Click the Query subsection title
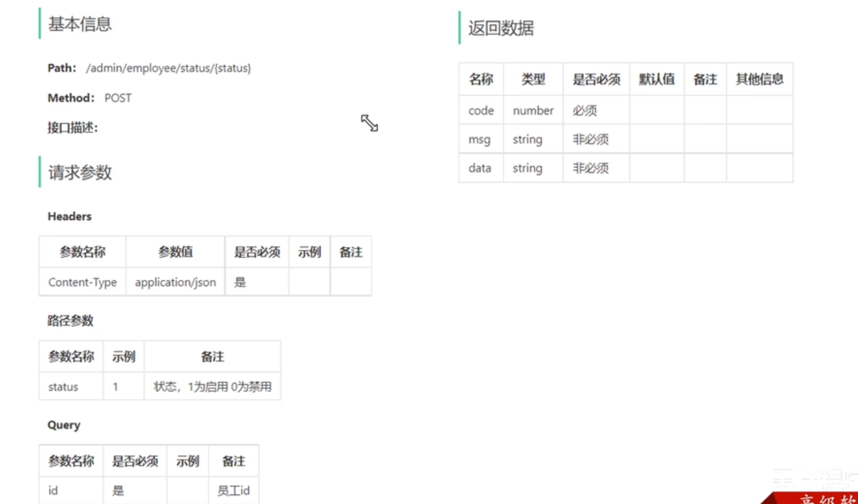Viewport: 858px width, 504px height. (64, 425)
